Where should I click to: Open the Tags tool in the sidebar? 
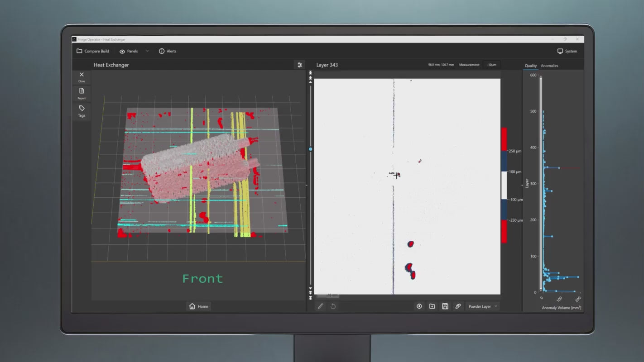(82, 110)
